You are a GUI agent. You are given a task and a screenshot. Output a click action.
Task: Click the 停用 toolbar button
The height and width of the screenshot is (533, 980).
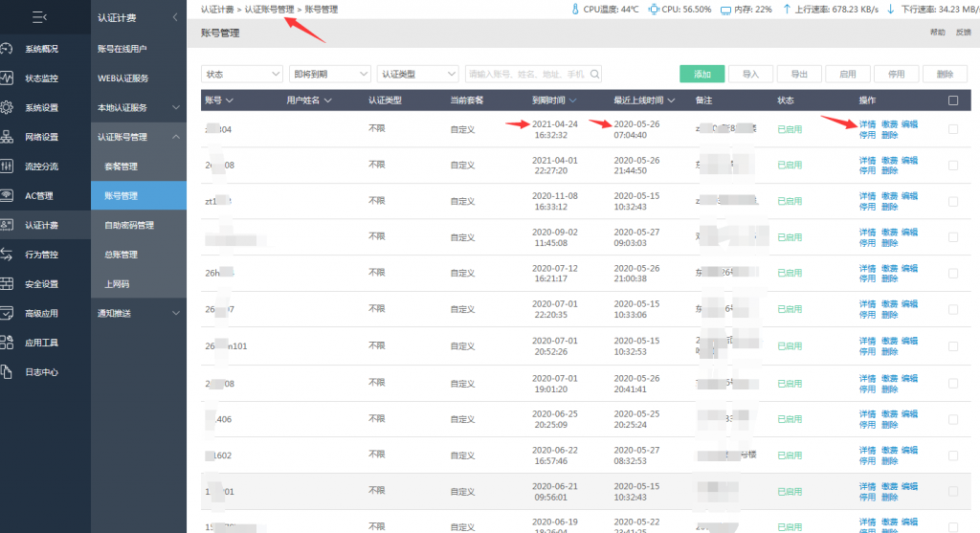896,74
